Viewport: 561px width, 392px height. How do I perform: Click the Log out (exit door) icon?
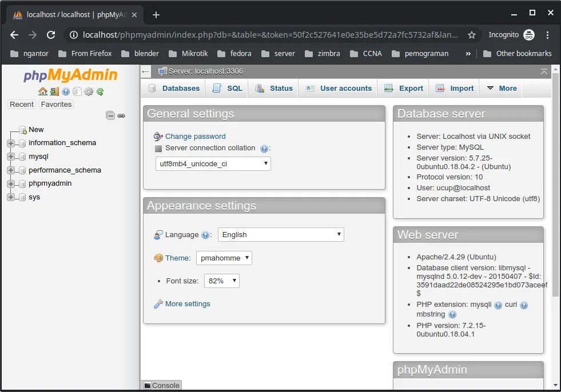click(x=54, y=91)
